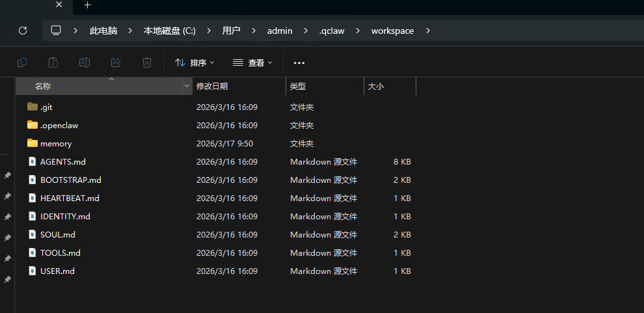Select the memory folder icon
The image size is (644, 313).
33,143
